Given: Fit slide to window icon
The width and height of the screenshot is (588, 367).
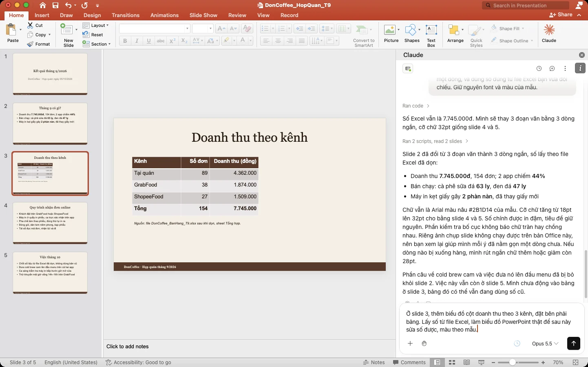Looking at the screenshot, I should (x=576, y=363).
